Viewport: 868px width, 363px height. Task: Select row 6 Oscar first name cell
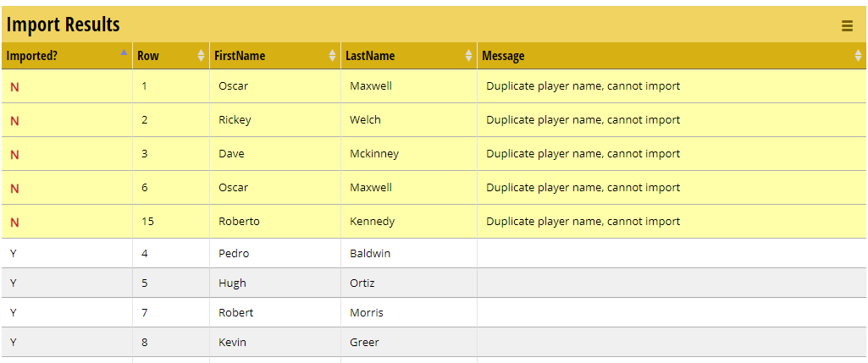pos(233,188)
